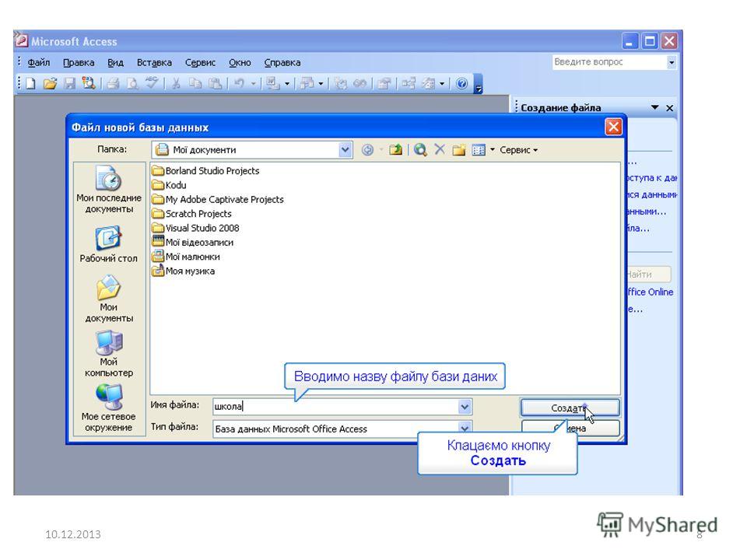Click the Office Online link in task pane
Image resolution: width=747 pixels, height=560 pixels.
(x=651, y=292)
